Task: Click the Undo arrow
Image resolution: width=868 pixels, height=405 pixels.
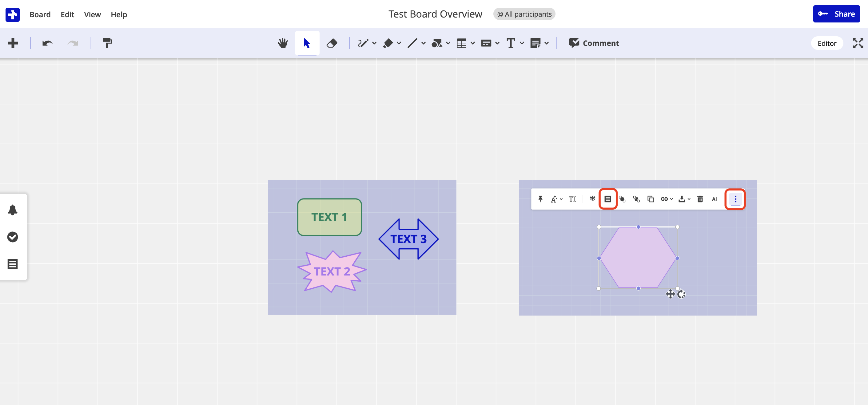Action: tap(47, 43)
